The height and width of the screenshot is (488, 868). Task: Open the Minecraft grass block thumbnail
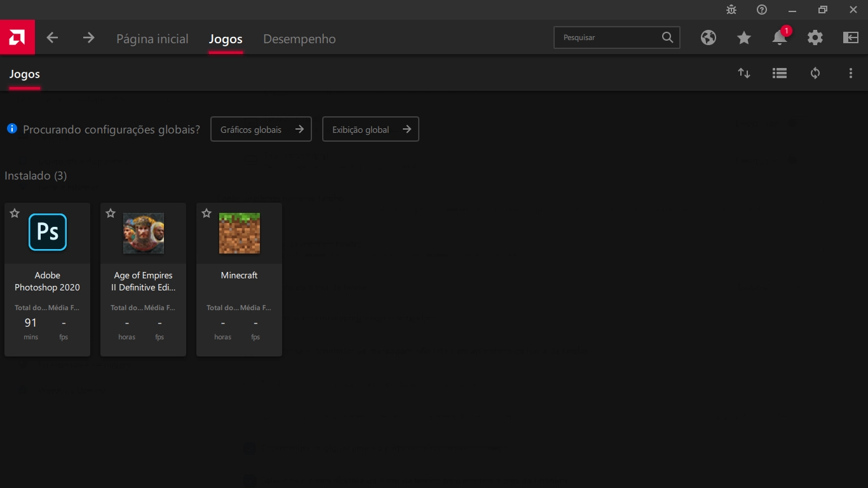tap(240, 233)
